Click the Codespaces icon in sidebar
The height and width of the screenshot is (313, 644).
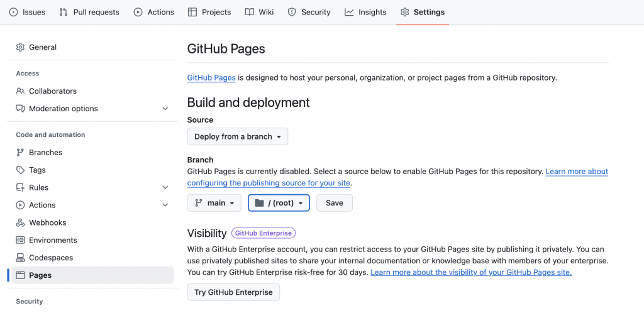20,258
